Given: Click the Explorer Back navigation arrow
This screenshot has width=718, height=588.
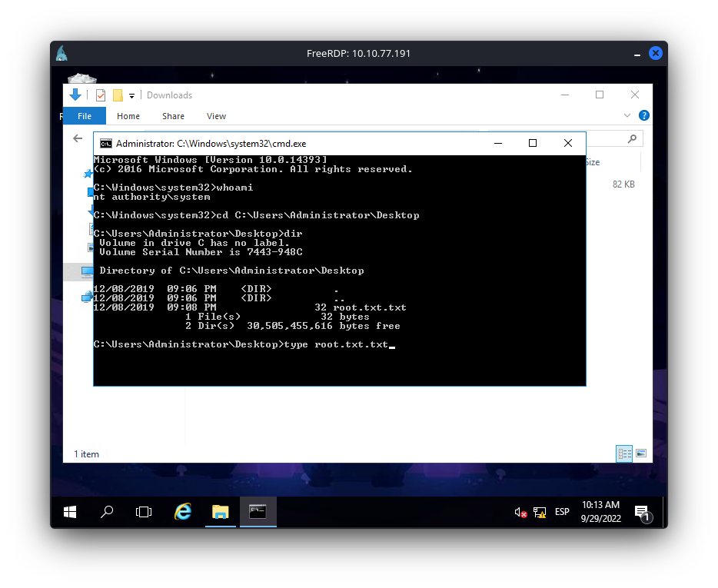Looking at the screenshot, I should [78, 138].
